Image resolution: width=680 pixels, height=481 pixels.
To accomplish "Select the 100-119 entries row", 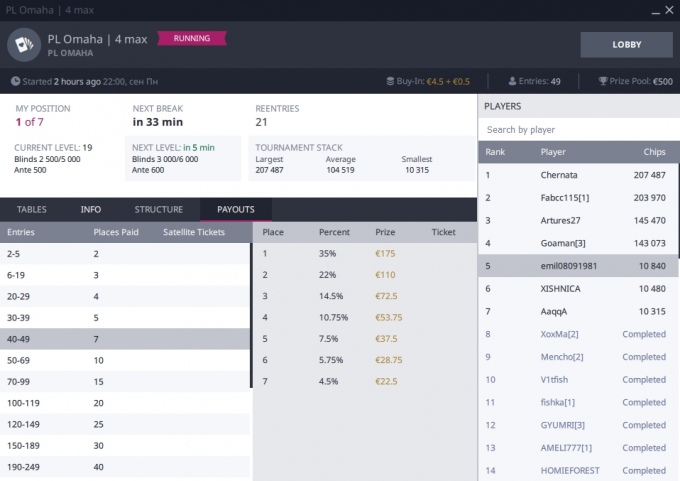I will tap(125, 403).
